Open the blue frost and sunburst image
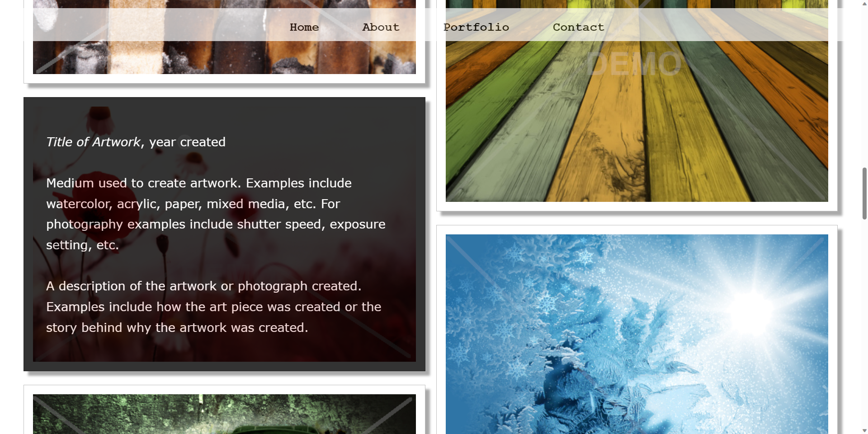Screen dimensions: 868x434 click(637, 334)
